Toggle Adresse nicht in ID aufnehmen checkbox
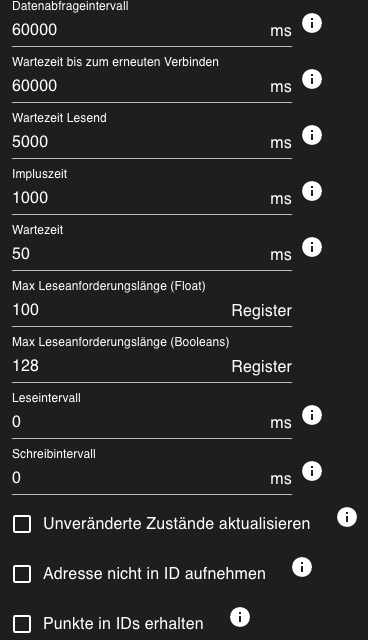 [x=22, y=574]
